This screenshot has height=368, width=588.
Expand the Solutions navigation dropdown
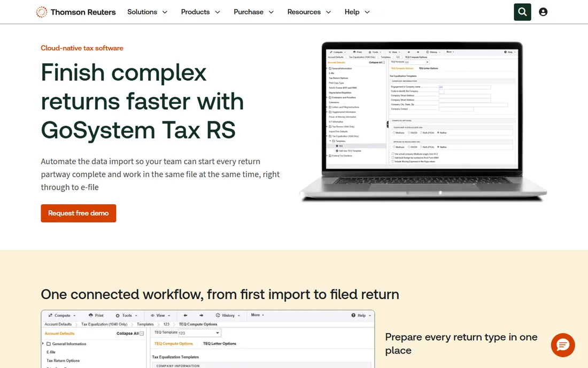point(147,12)
